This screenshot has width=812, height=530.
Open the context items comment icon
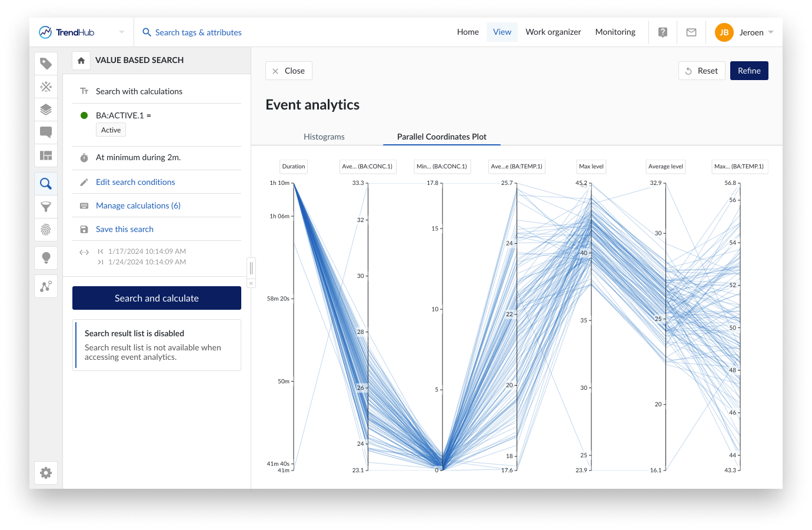point(46,132)
